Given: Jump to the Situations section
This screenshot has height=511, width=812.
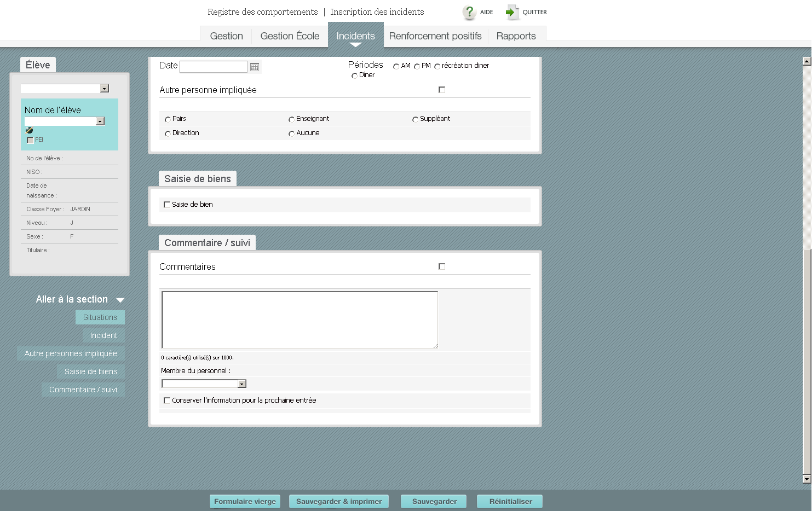Looking at the screenshot, I should click(x=100, y=317).
